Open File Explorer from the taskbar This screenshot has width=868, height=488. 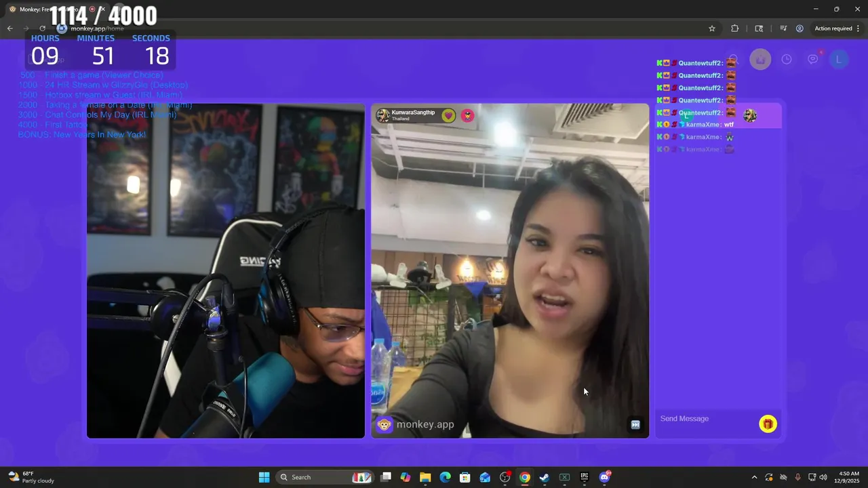425,477
